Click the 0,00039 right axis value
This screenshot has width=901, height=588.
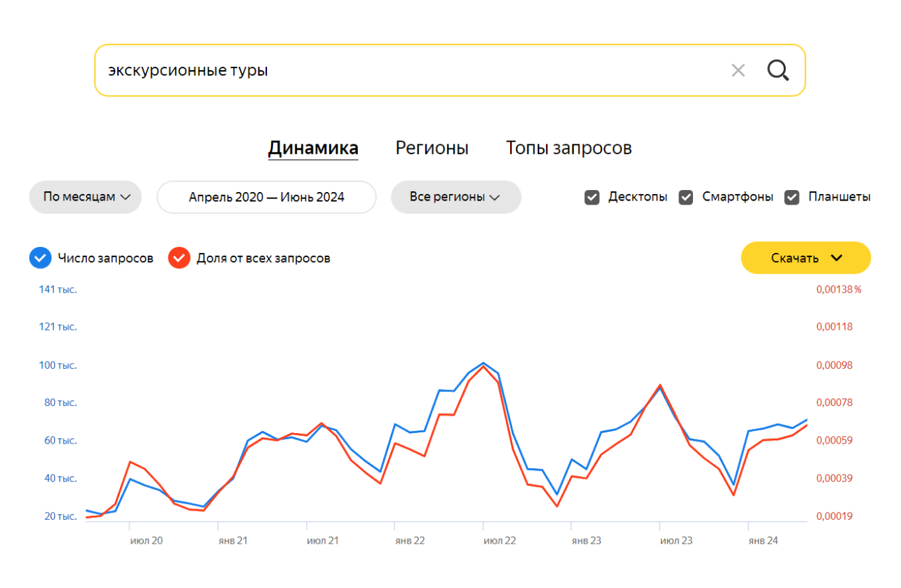click(834, 478)
